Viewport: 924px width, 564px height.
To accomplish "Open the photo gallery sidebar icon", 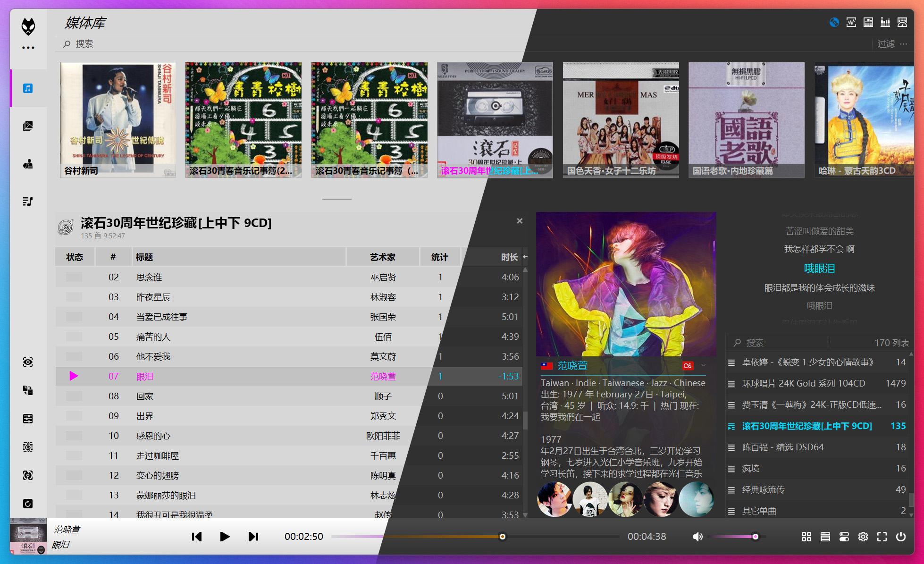I will 28,126.
